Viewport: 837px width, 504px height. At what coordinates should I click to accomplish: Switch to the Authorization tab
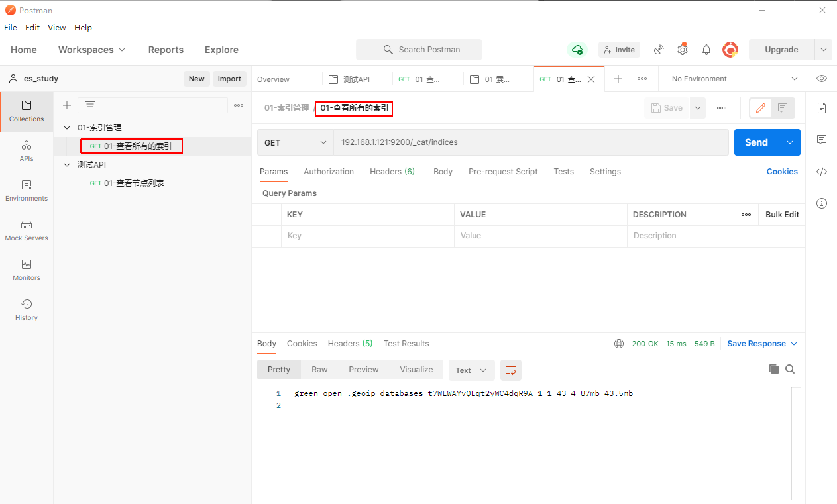pyautogui.click(x=329, y=172)
